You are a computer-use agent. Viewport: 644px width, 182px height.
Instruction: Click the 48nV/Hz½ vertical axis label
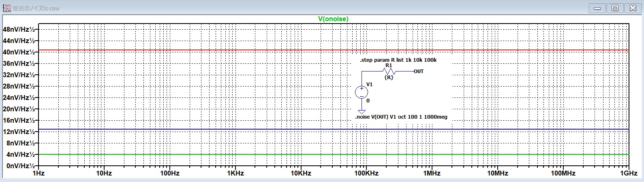point(19,30)
